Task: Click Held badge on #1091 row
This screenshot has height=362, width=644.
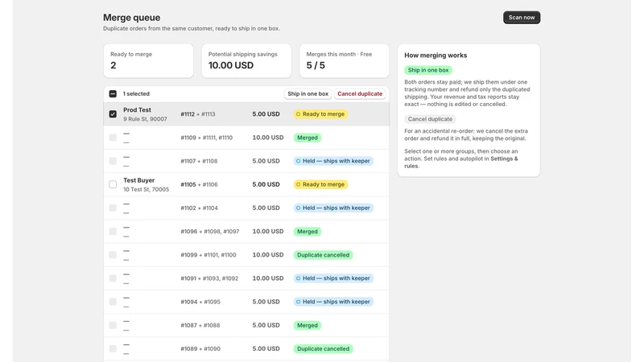Action: click(x=333, y=278)
